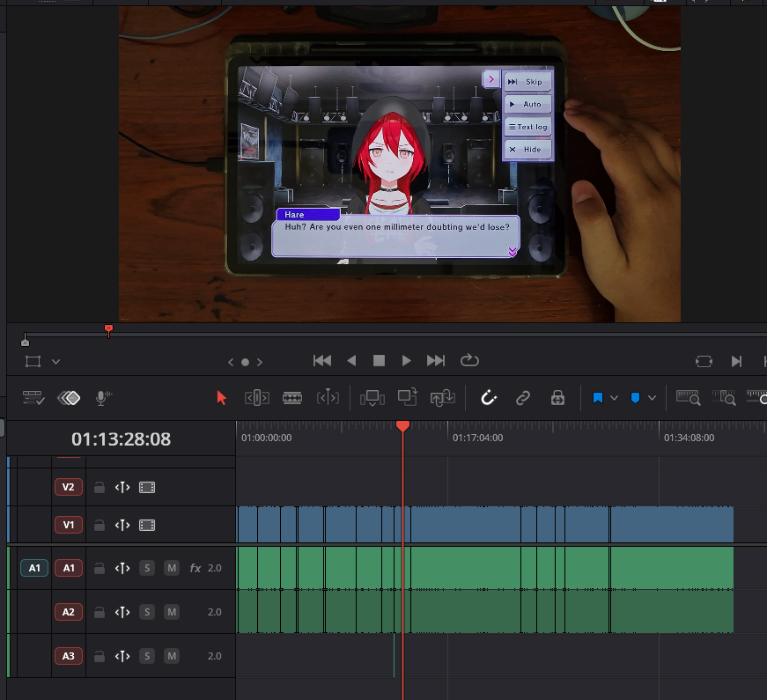Toggle auto track selector on V1
This screenshot has height=700, width=767.
click(122, 526)
